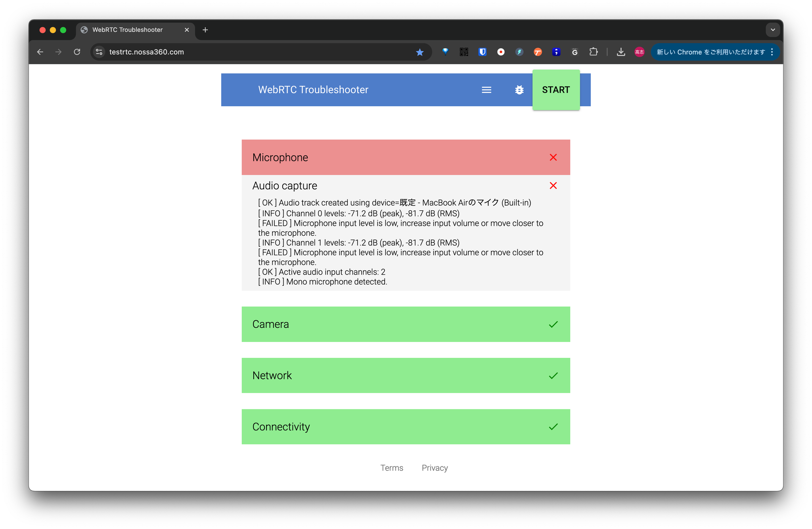Open the Downloads tray icon

pyautogui.click(x=621, y=52)
